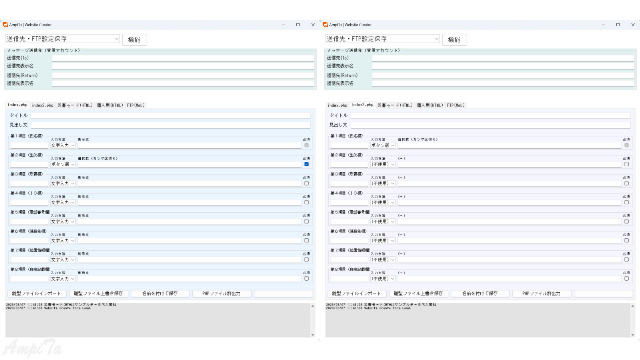Open the 送信先・FTP設定保存 dropdown in right window
Viewport: 640px width, 360px height.
[x=382, y=39]
